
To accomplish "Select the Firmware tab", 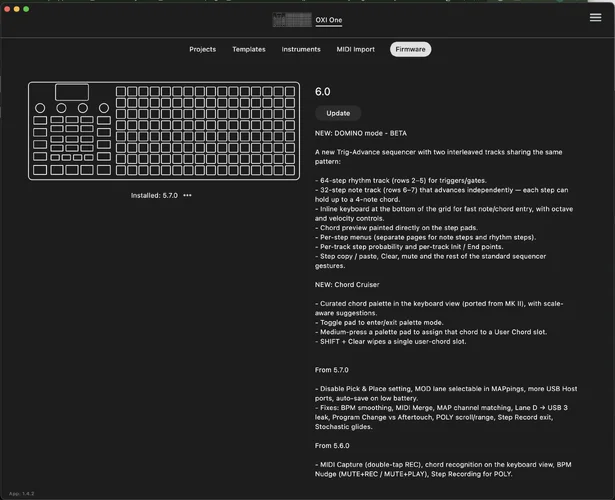I will point(410,49).
